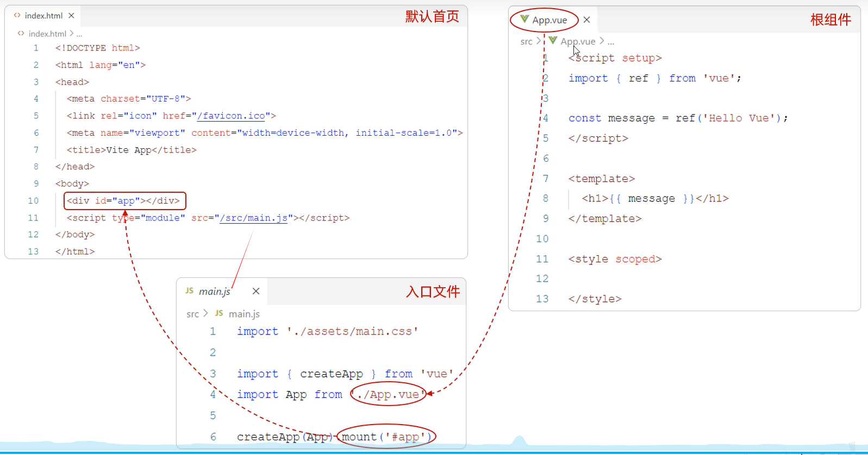Expand chevron after src in main.js breadcrumb
868x455 pixels.
(x=205, y=313)
